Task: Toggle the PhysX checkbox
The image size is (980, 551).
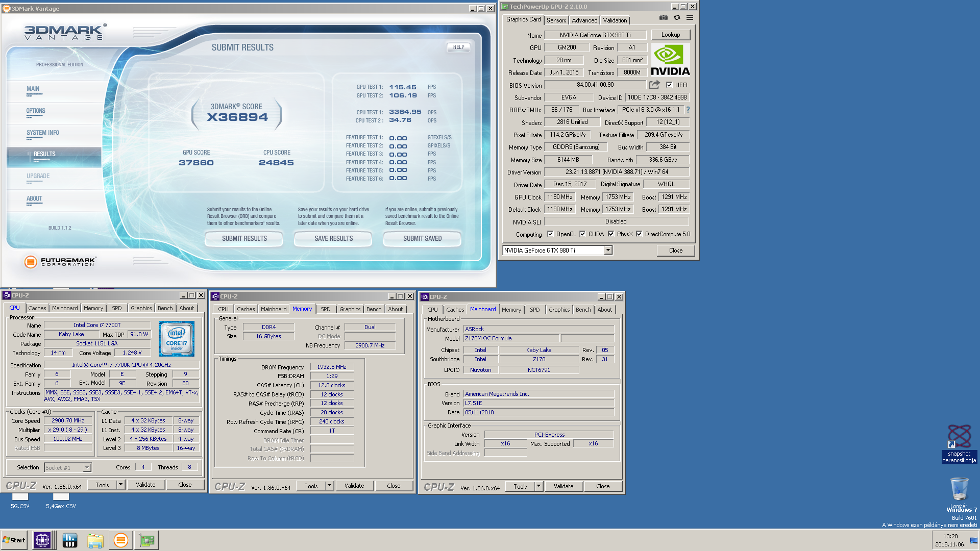Action: [x=611, y=234]
